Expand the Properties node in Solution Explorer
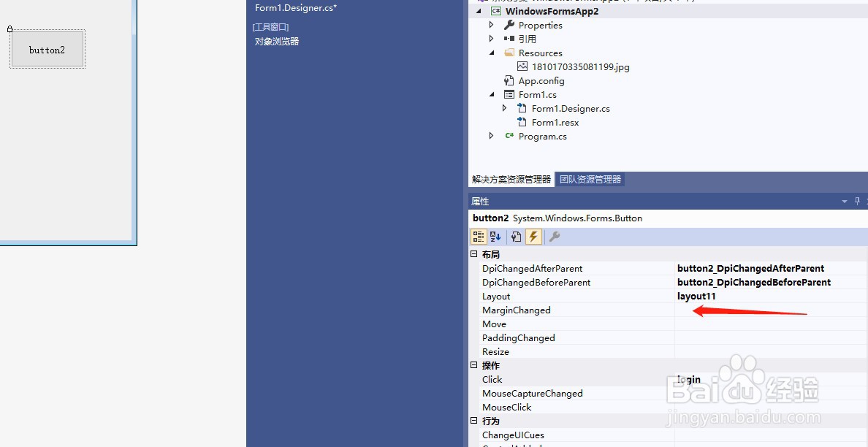Image resolution: width=868 pixels, height=447 pixels. pos(490,25)
